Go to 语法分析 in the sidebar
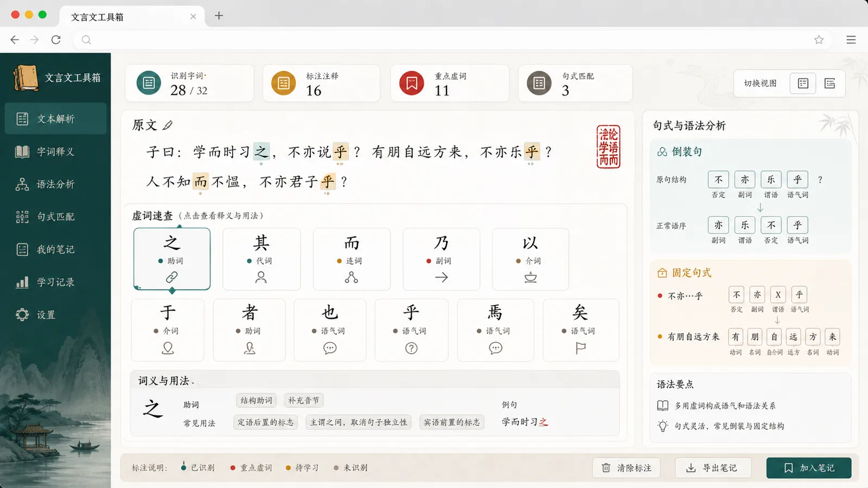Viewport: 868px width, 488px height. pyautogui.click(x=56, y=184)
